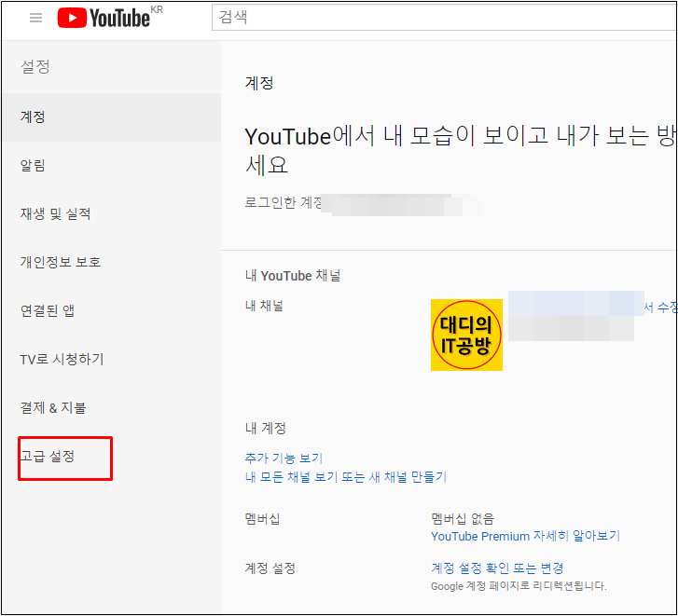Click the 로그인한 계정 label

(284, 202)
